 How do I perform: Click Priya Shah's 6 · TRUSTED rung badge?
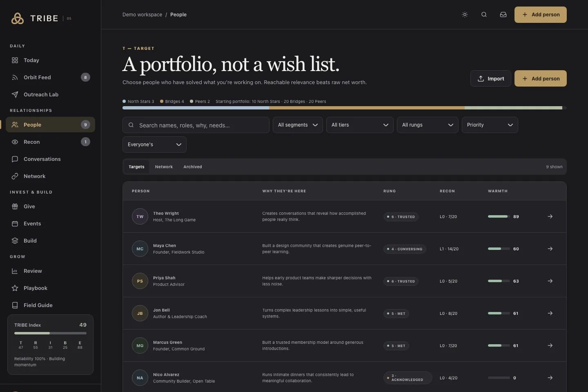[x=401, y=281]
